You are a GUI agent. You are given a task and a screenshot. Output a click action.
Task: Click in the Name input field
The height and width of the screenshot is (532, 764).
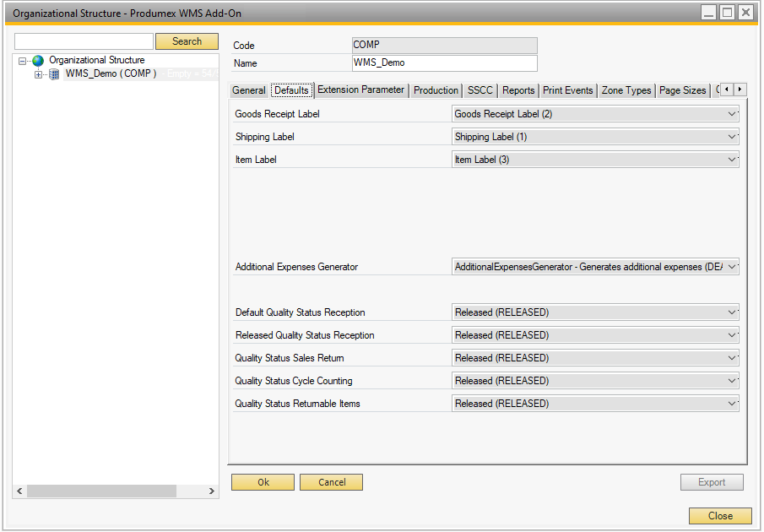tap(444, 63)
